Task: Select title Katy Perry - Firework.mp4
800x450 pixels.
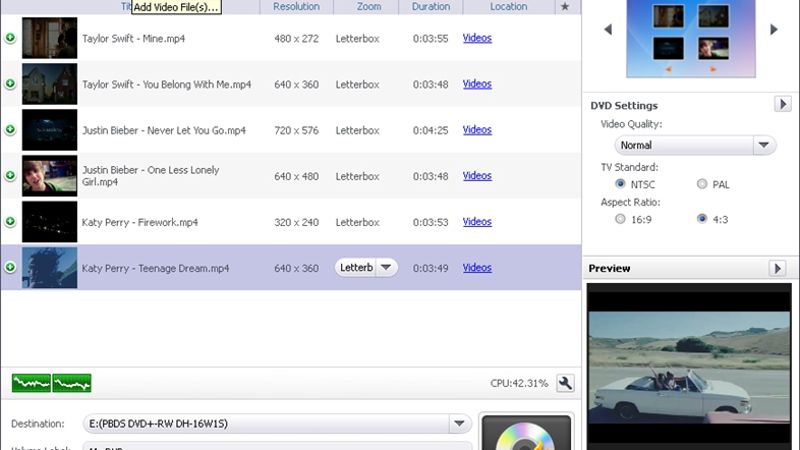Action: pos(140,222)
